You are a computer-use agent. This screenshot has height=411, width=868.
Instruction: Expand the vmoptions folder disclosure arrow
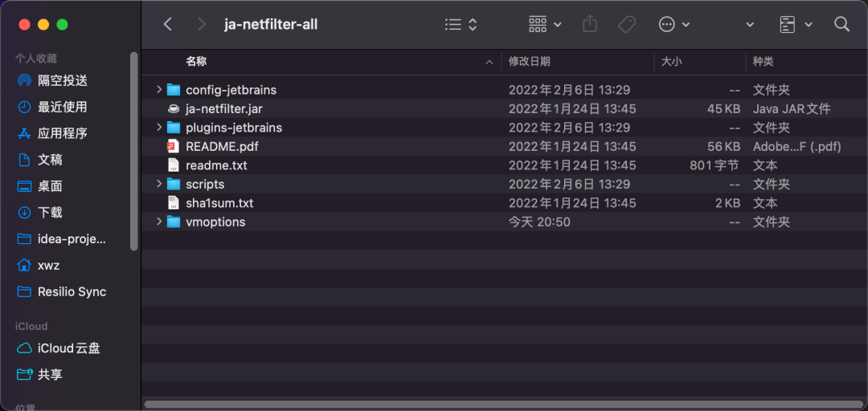click(x=159, y=222)
